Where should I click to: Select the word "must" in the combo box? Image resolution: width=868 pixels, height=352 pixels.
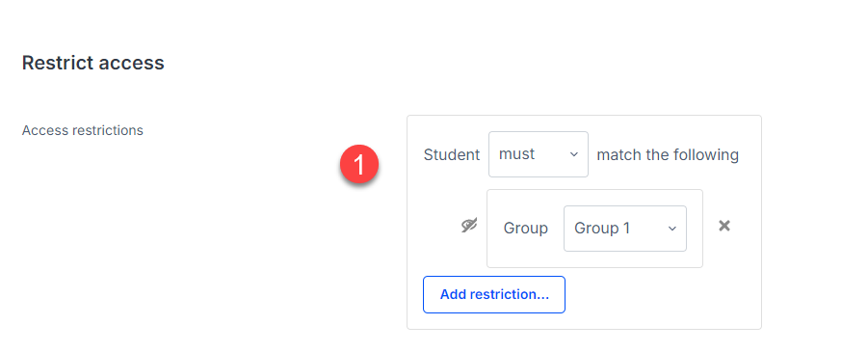click(516, 154)
